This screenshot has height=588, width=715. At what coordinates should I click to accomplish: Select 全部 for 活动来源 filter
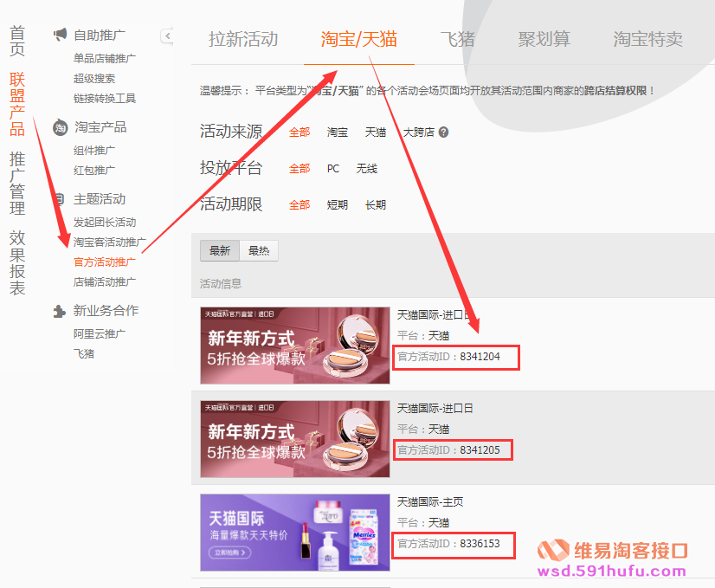pos(300,132)
